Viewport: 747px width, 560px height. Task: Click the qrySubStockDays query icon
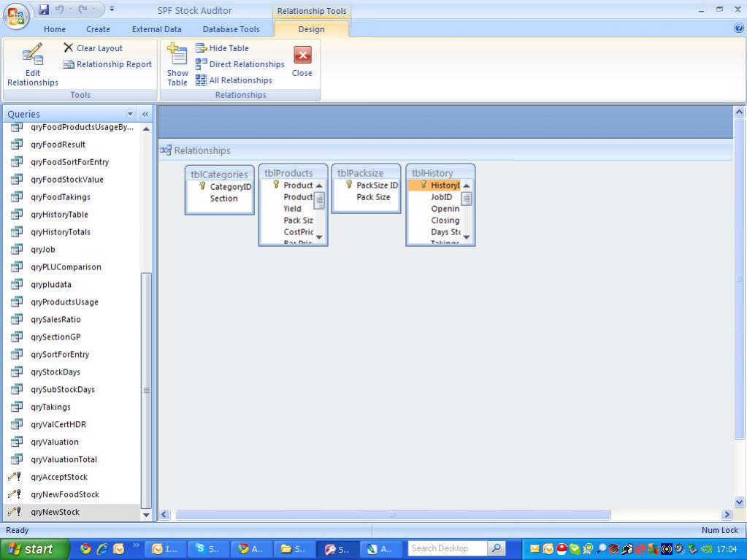click(17, 389)
